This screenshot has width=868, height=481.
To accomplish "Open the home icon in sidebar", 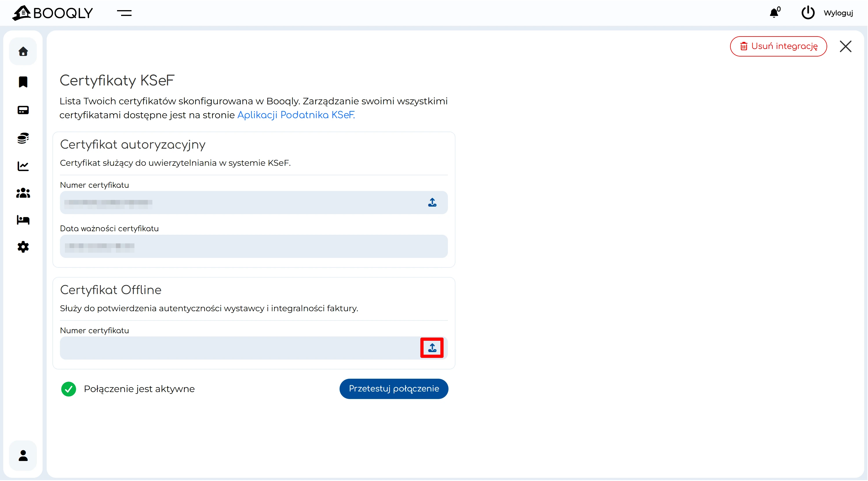I will 23,51.
